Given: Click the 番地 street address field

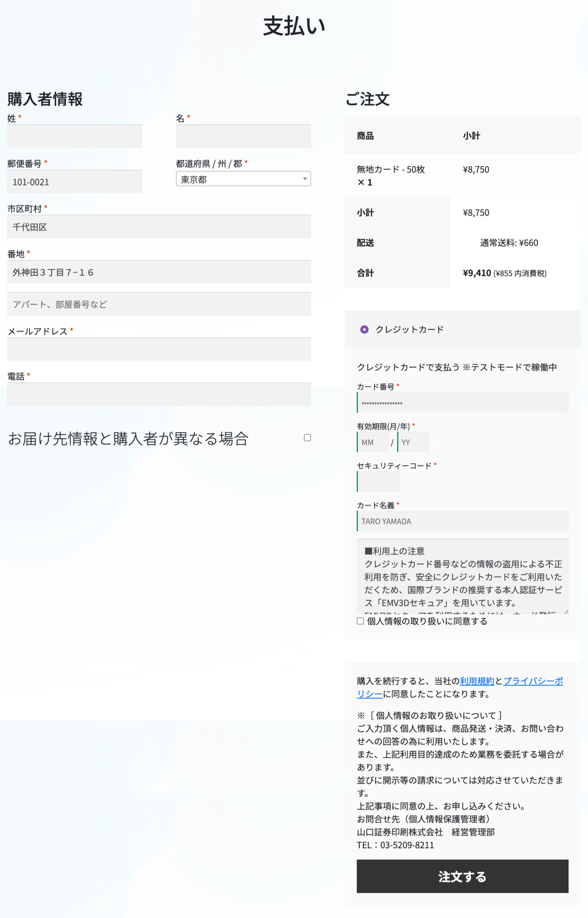Looking at the screenshot, I should point(159,271).
